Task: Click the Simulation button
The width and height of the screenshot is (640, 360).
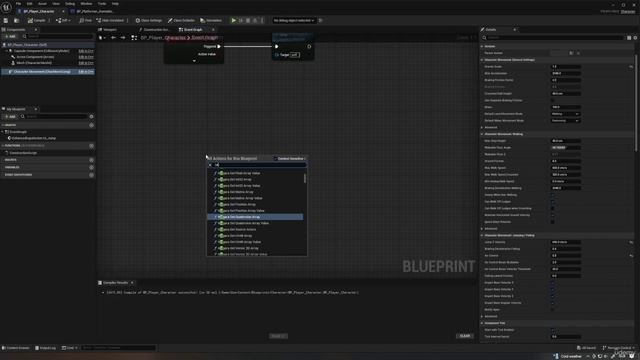Action: tap(211, 20)
